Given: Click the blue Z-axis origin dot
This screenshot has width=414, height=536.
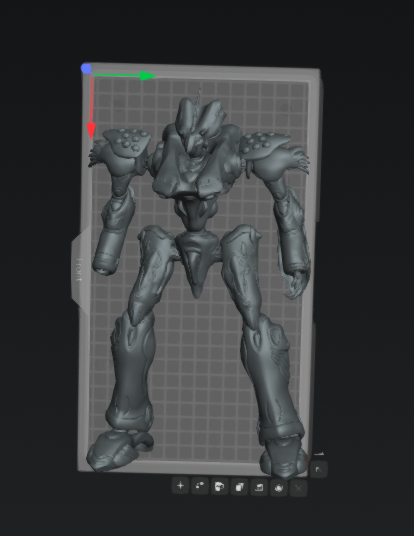Looking at the screenshot, I should 86,68.
